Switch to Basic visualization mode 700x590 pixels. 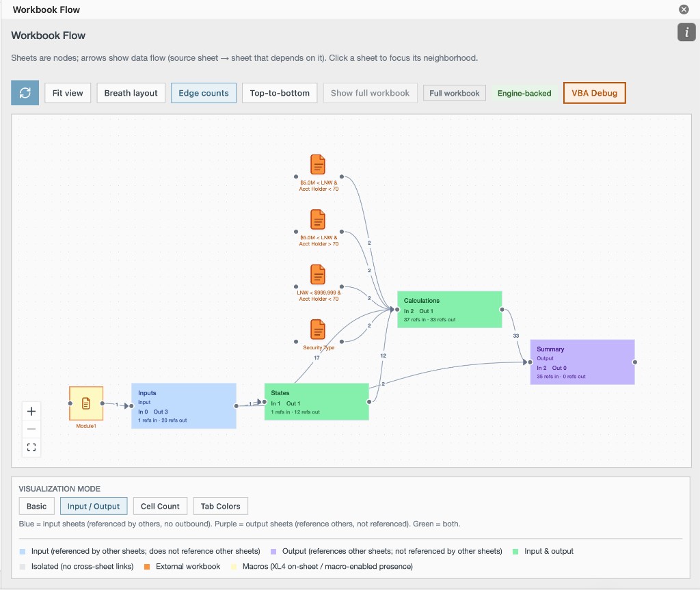(37, 506)
